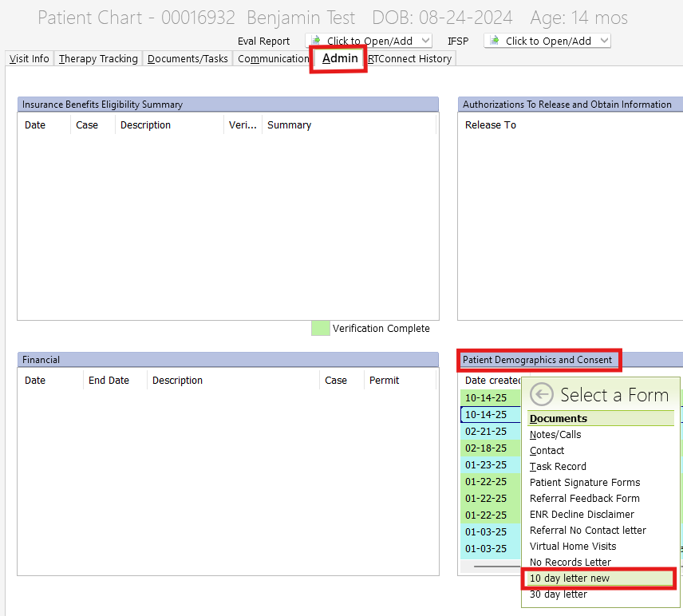
Task: Choose Patient Signature Forms
Action: point(585,483)
